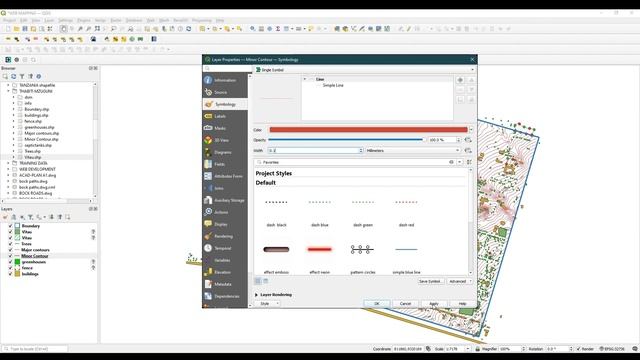The width and height of the screenshot is (640, 360).
Task: Switch to the Fields tab
Action: pos(225,164)
